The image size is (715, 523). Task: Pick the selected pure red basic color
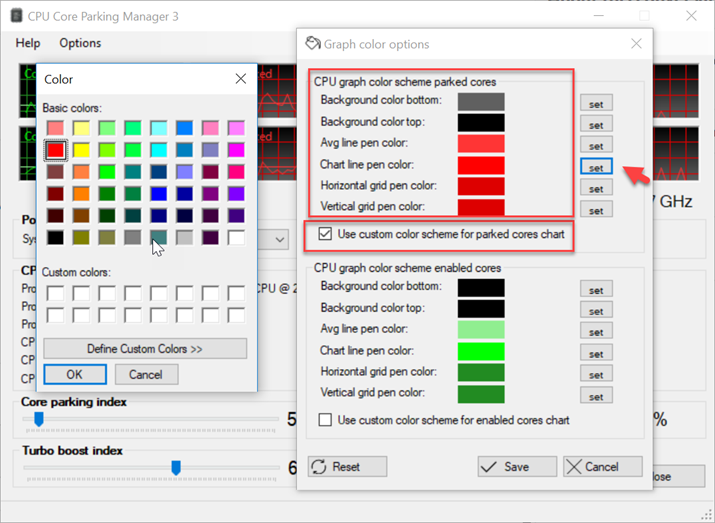pyautogui.click(x=56, y=150)
